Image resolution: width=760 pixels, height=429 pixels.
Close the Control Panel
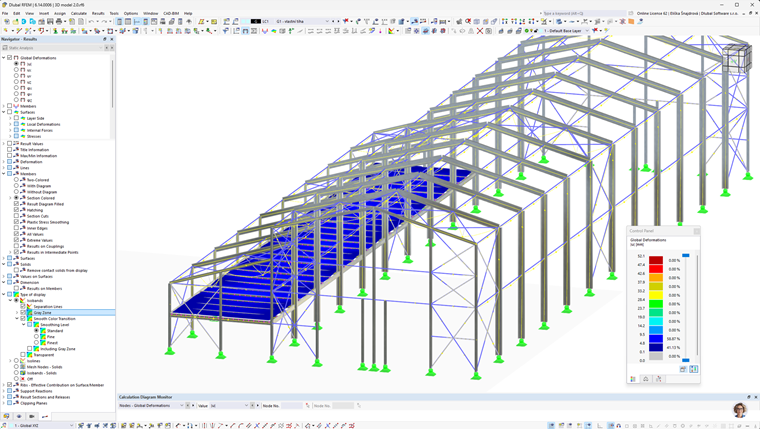[697, 231]
